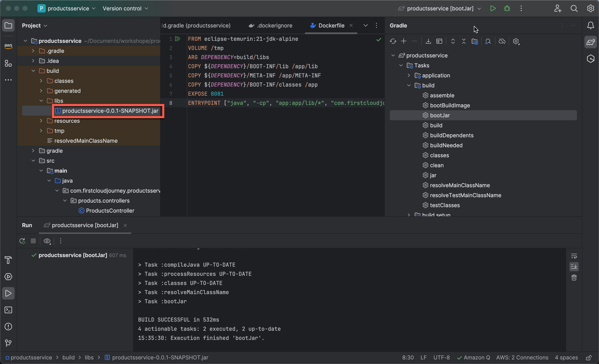
Task: Open the Problems tool window
Action: point(8,326)
